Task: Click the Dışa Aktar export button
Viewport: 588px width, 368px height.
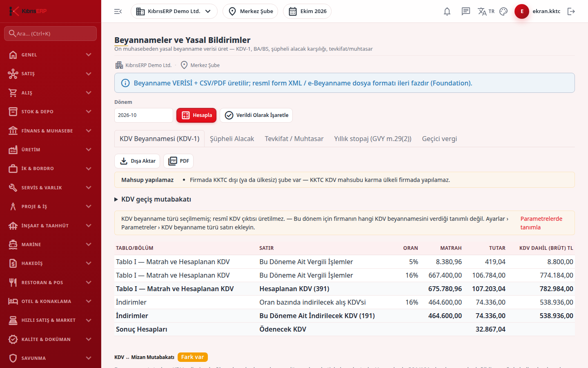Action: point(137,161)
